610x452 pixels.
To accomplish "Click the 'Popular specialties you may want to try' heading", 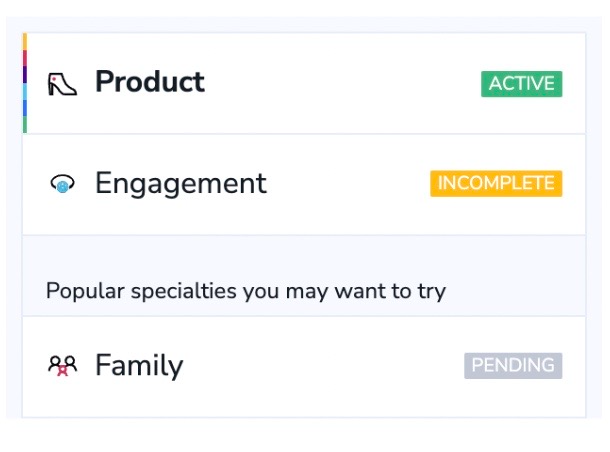I will click(246, 292).
